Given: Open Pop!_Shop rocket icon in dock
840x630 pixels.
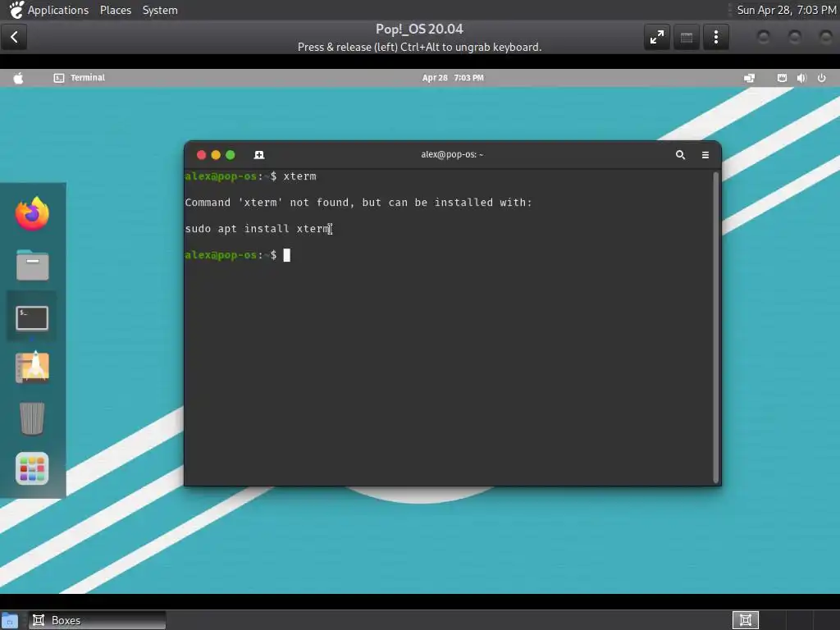Looking at the screenshot, I should click(x=32, y=367).
